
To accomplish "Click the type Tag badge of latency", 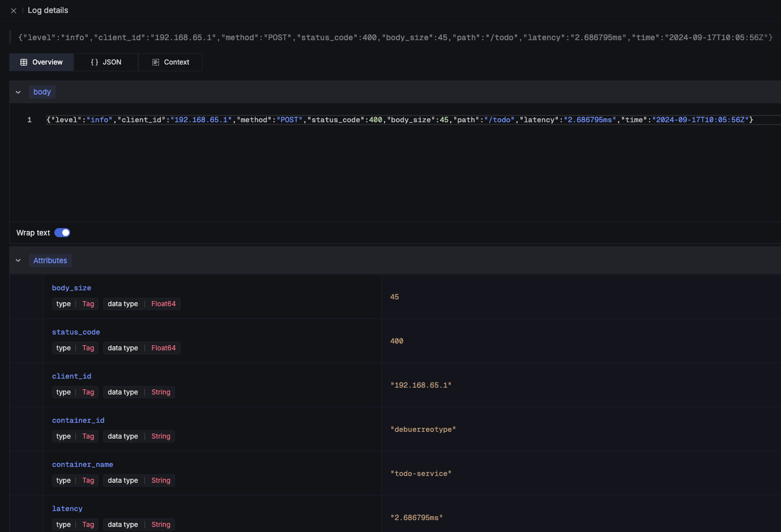I will point(75,525).
